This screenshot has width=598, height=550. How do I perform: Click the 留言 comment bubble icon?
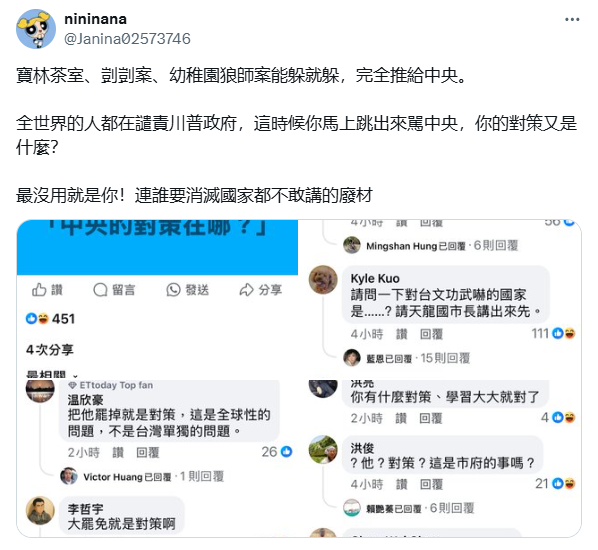click(100, 290)
